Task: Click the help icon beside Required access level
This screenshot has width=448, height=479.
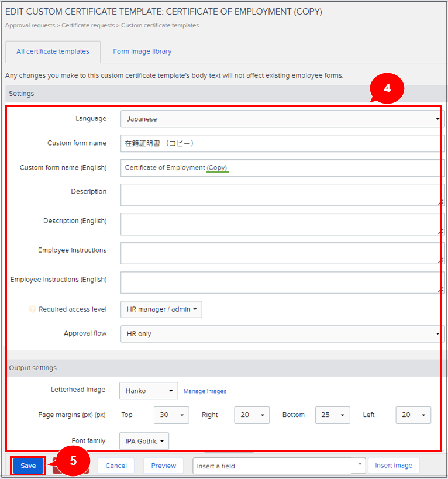Action: [32, 309]
